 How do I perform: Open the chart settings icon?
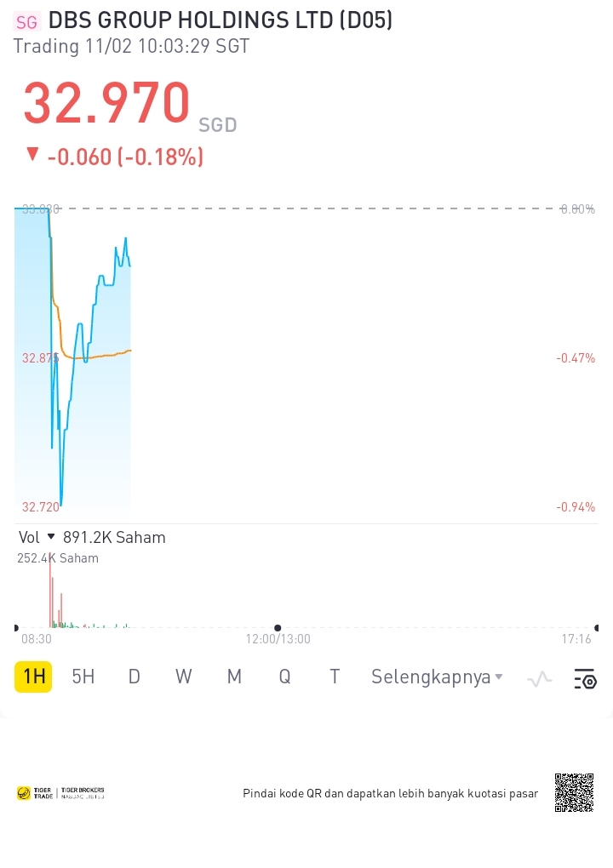coord(585,678)
